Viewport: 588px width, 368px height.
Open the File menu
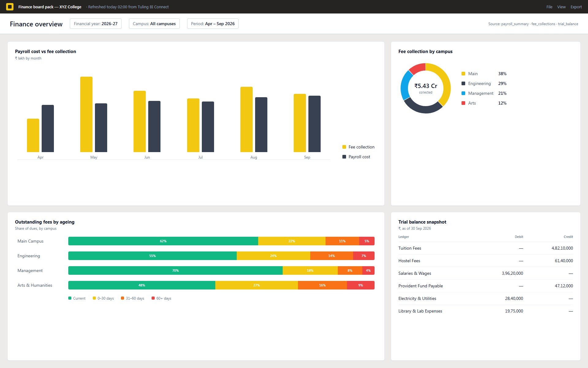click(549, 7)
